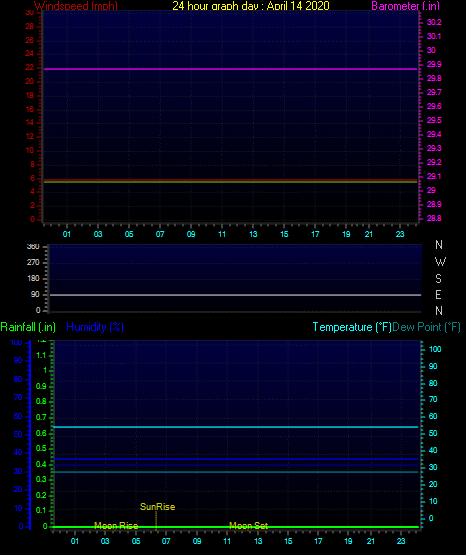The image size is (466, 555).
Task: Click the E compass direction label
Action: pyautogui.click(x=438, y=294)
